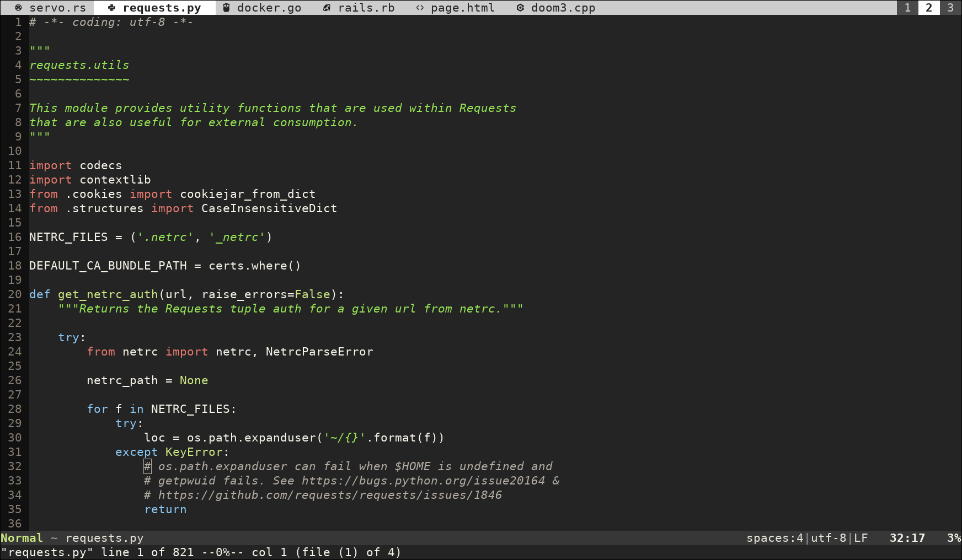Viewport: 962px width, 560px height.
Task: Click 'NetrcParseError' on line 24
Action: click(x=319, y=352)
